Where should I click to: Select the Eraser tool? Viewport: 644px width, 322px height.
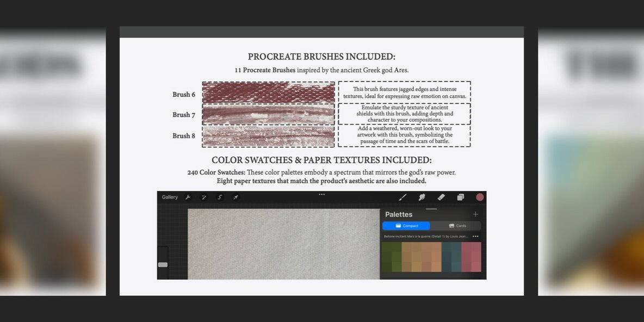(441, 197)
